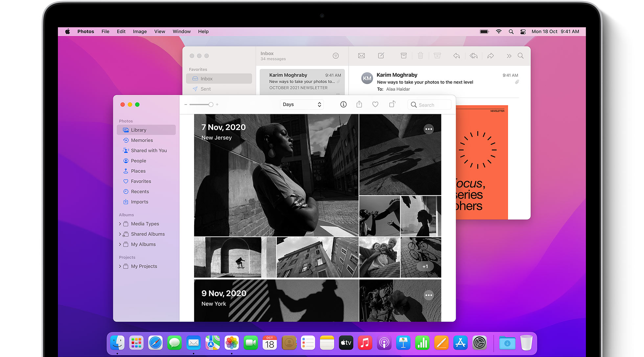Expand the Media Types album group

click(x=120, y=224)
